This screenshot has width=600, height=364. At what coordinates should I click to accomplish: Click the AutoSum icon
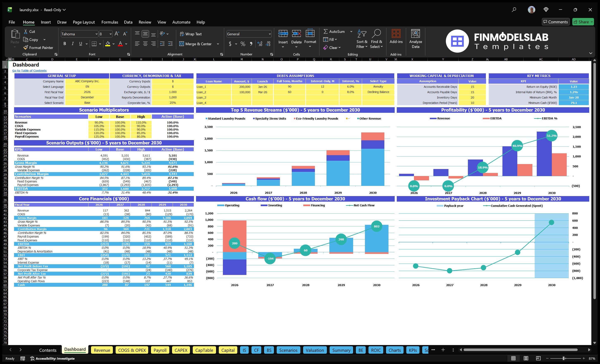(326, 31)
